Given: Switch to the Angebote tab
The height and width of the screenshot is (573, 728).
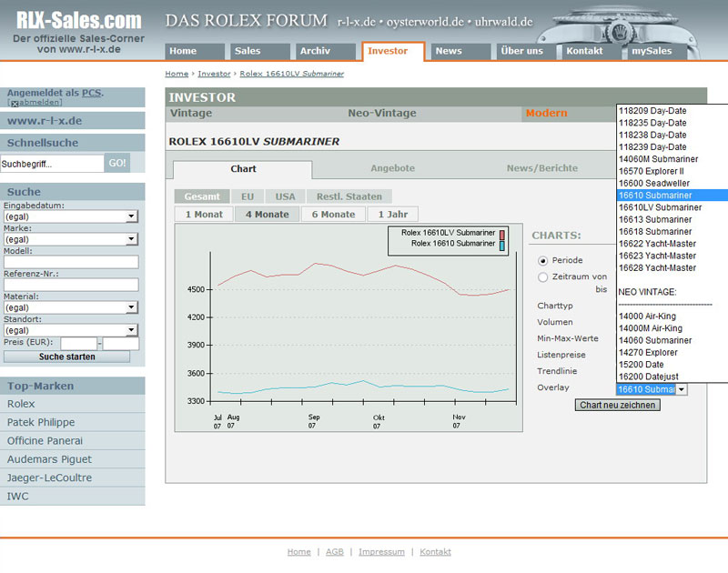Looking at the screenshot, I should point(393,168).
